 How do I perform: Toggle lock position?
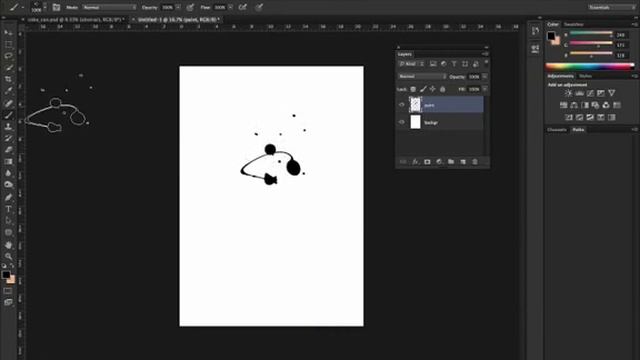433,89
